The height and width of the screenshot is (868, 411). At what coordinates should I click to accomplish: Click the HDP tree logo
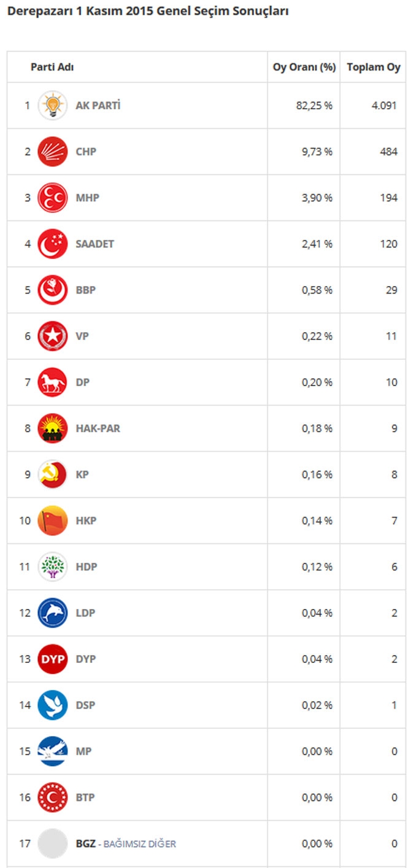pos(53,567)
